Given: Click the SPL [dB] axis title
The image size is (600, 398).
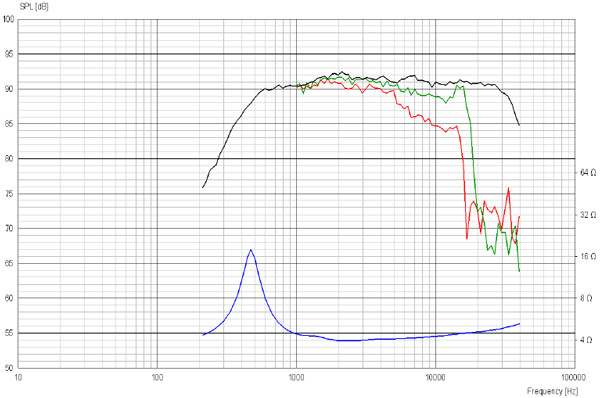Looking at the screenshot, I should [34, 7].
